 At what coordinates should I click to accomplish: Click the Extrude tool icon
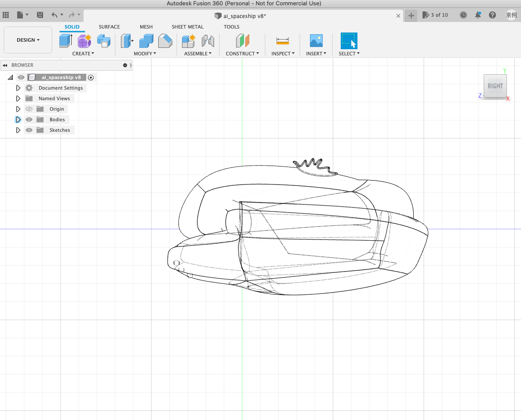click(65, 41)
